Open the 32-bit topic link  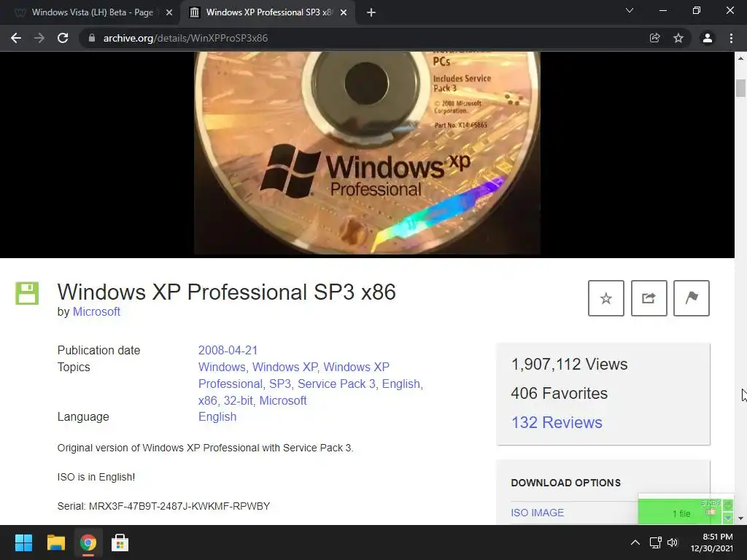[239, 400]
